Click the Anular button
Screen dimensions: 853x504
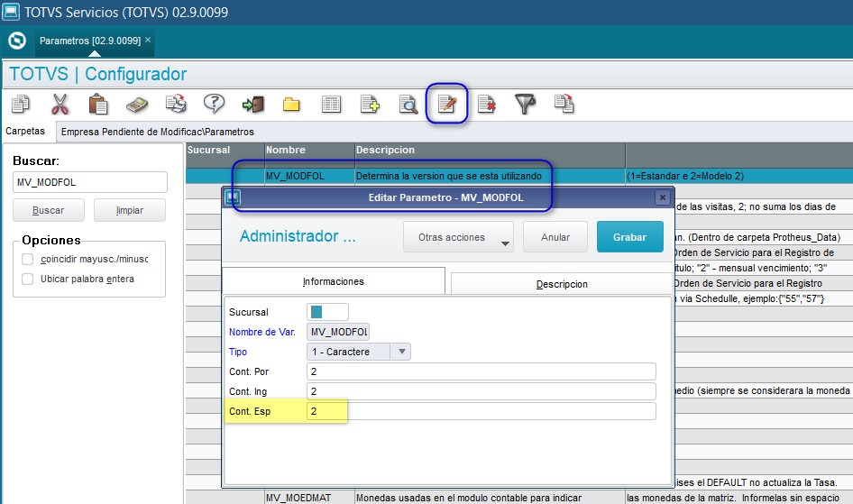tap(555, 237)
